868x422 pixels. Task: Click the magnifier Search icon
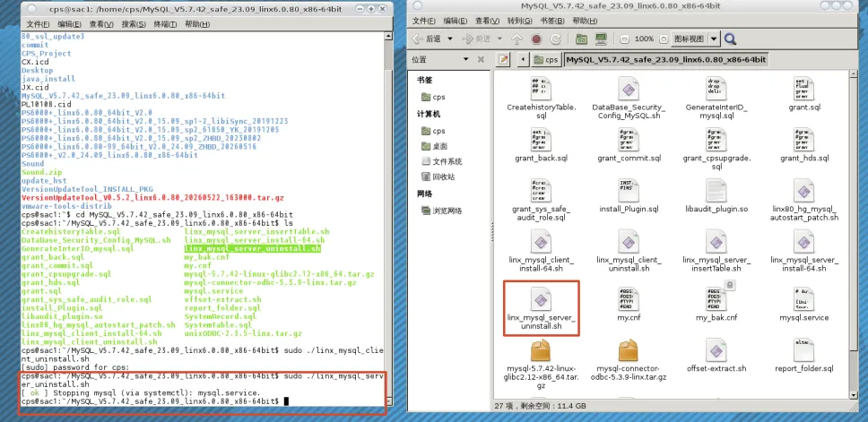730,39
